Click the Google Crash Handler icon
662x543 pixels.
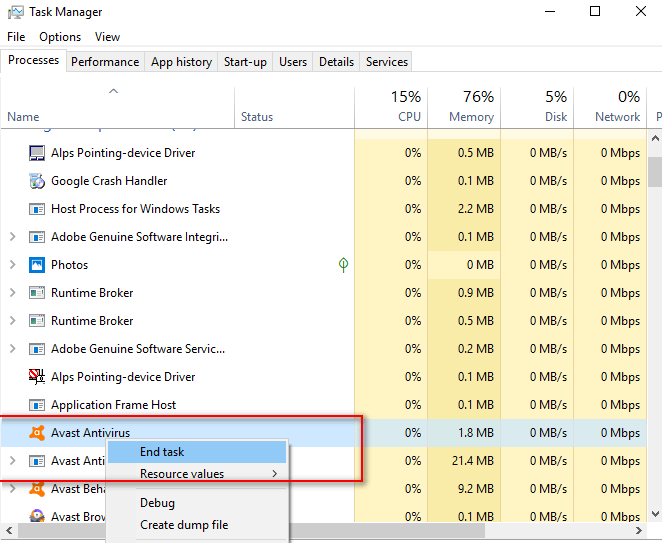[37, 181]
